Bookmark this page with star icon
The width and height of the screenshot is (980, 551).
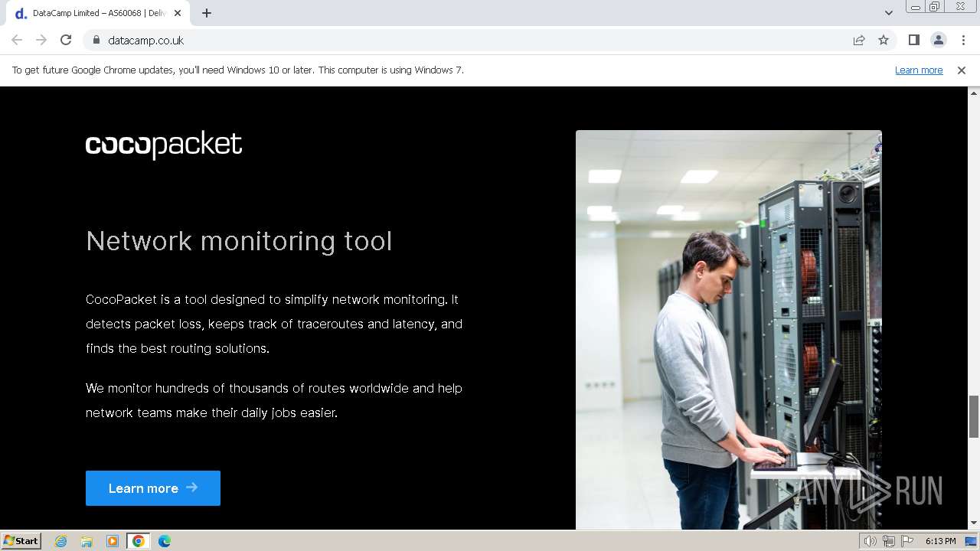point(884,40)
